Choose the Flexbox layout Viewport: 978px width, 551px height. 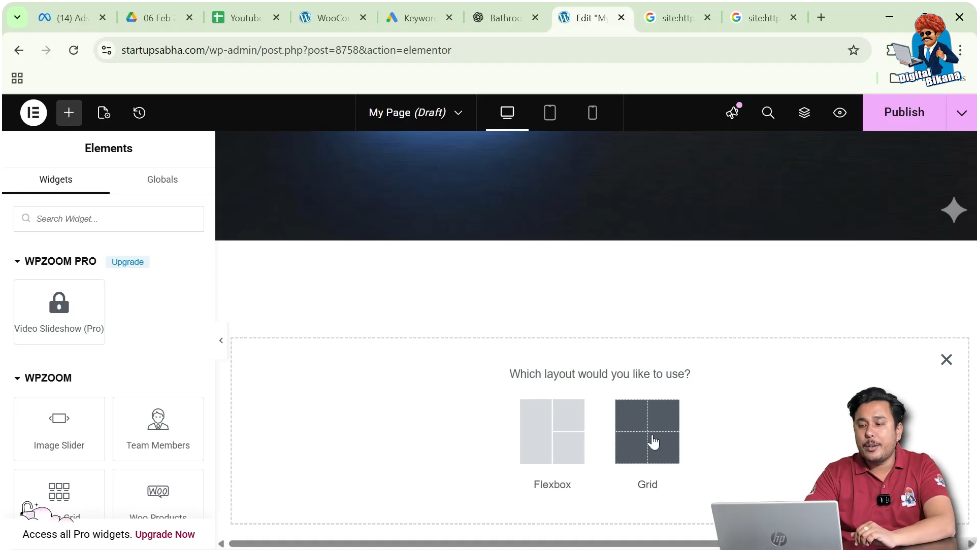pyautogui.click(x=552, y=432)
